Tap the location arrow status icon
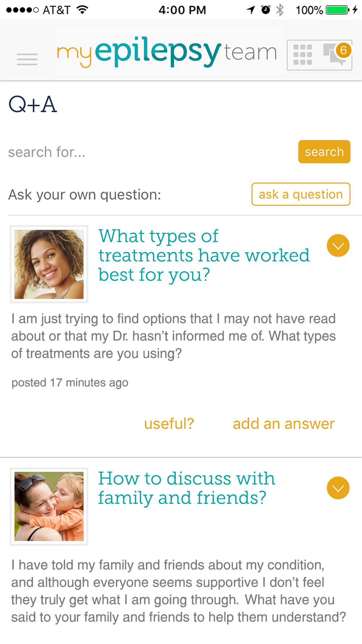 (x=251, y=10)
